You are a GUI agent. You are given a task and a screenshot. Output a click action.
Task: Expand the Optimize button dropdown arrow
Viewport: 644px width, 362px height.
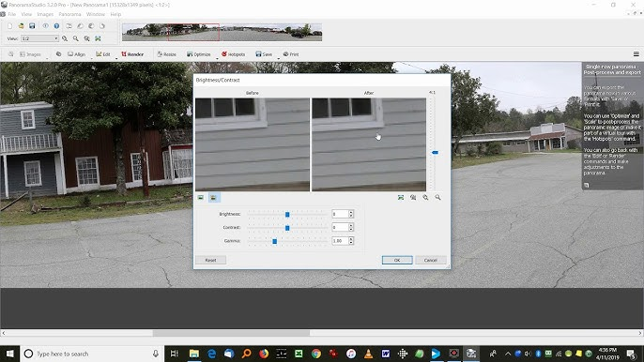217,58
